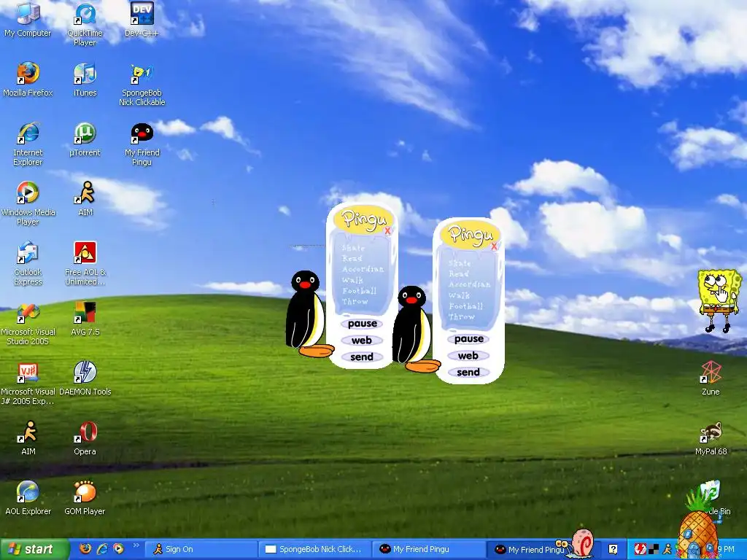Choose Walk in the left Pingu panel

(x=352, y=280)
